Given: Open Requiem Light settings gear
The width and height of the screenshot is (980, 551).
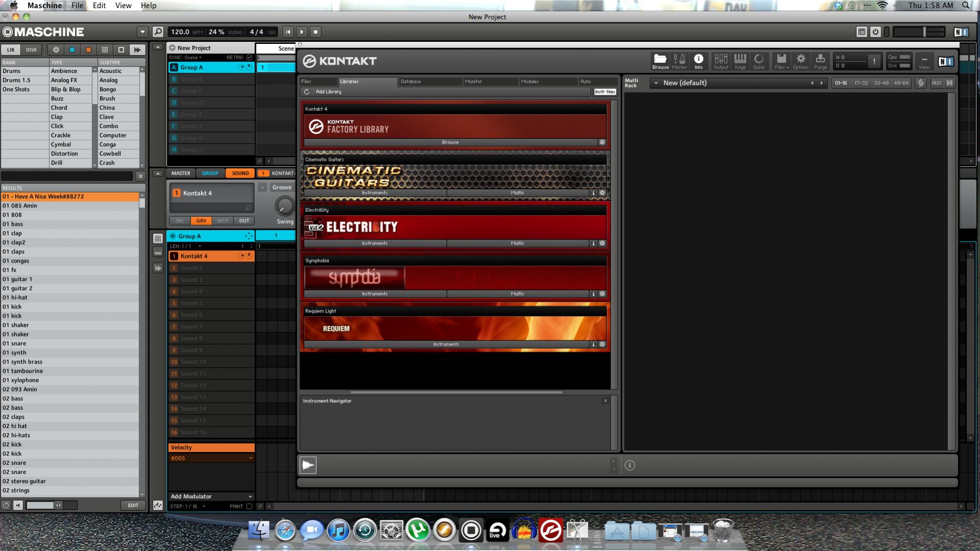Looking at the screenshot, I should click(x=602, y=345).
